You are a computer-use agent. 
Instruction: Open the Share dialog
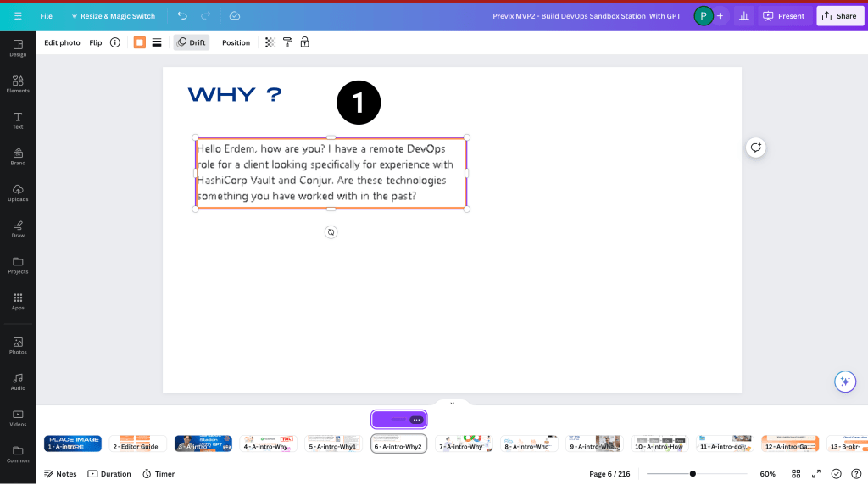[840, 16]
